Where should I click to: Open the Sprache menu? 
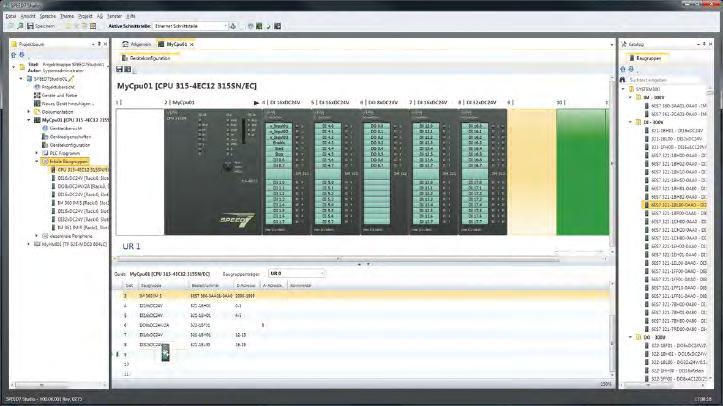pos(47,16)
